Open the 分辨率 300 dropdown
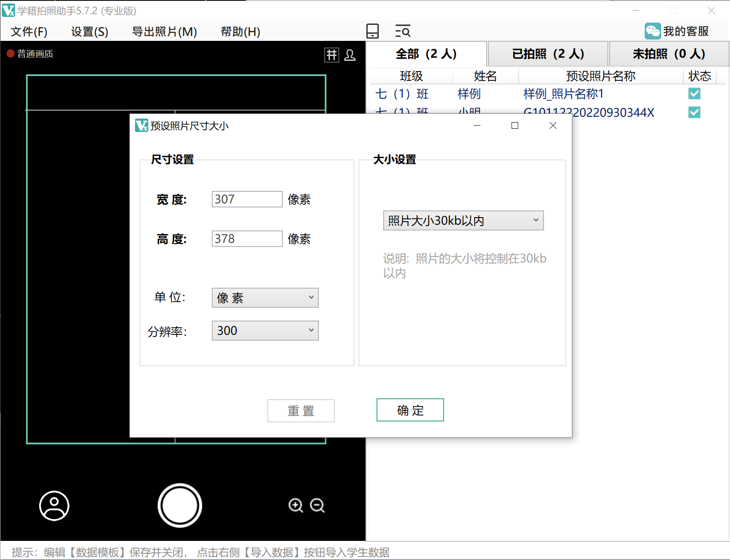The width and height of the screenshot is (730, 560). [265, 331]
